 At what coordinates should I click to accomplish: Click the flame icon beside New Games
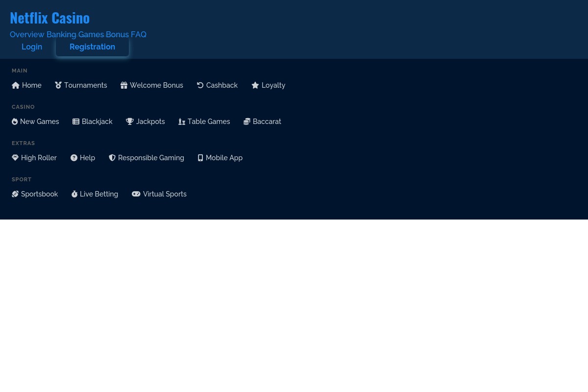tap(15, 122)
